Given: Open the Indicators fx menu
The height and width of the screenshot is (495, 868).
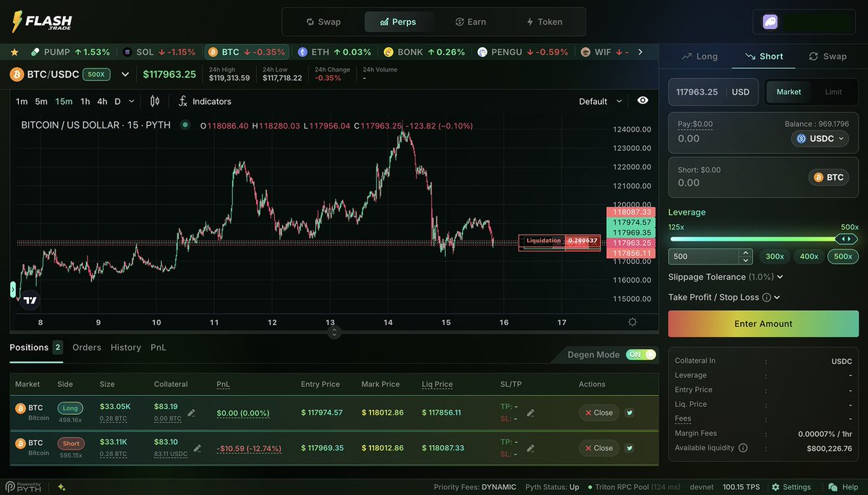Looking at the screenshot, I should pos(205,101).
